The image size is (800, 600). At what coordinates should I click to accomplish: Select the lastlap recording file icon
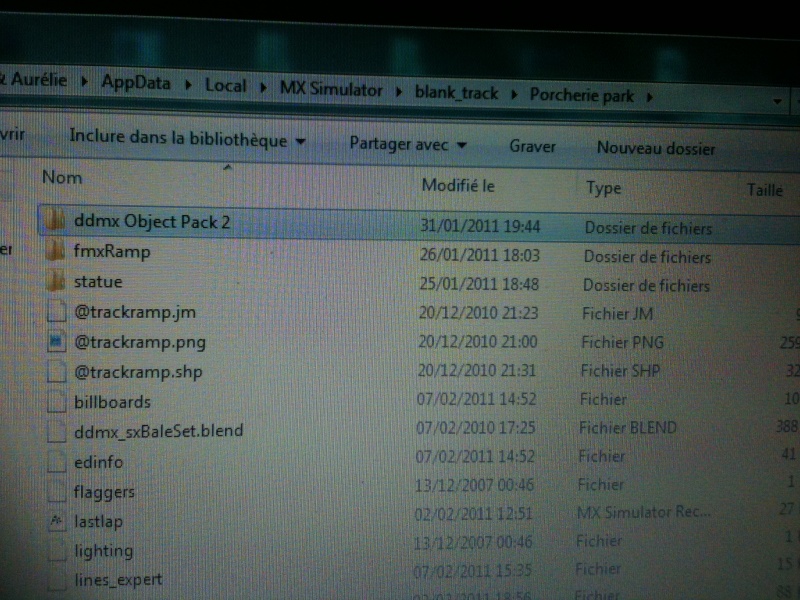pos(57,521)
